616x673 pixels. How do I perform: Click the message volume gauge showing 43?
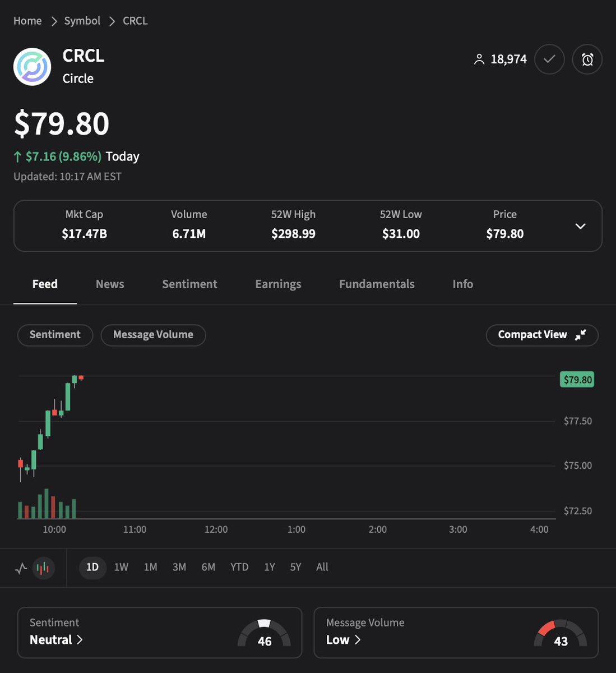pos(561,634)
